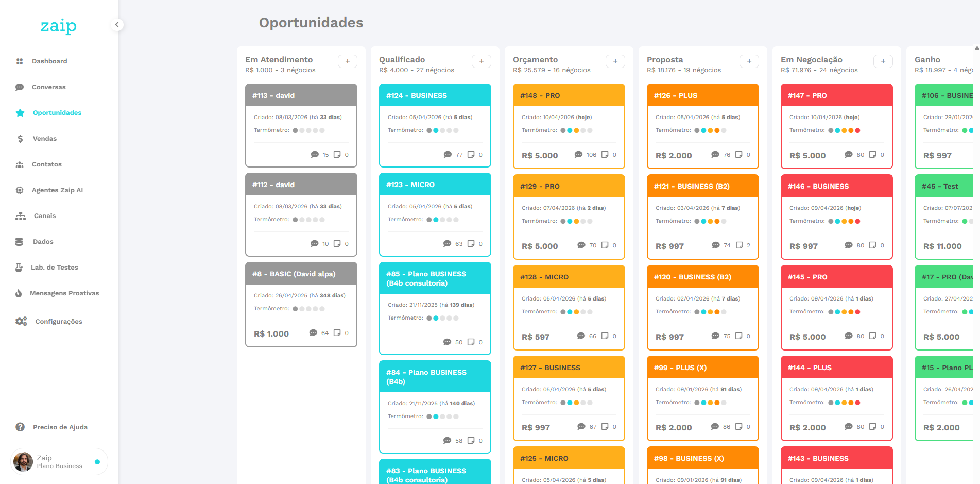Click the zaip logo
The height and width of the screenshot is (484, 980).
tap(59, 26)
